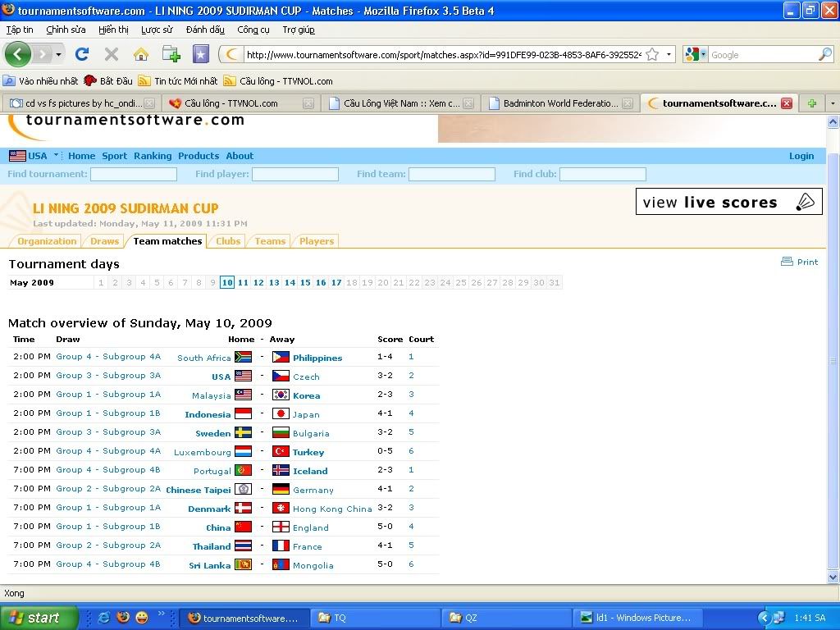Viewport: 840px width, 630px height.
Task: Open the Chinese Taipei team link
Action: click(199, 490)
